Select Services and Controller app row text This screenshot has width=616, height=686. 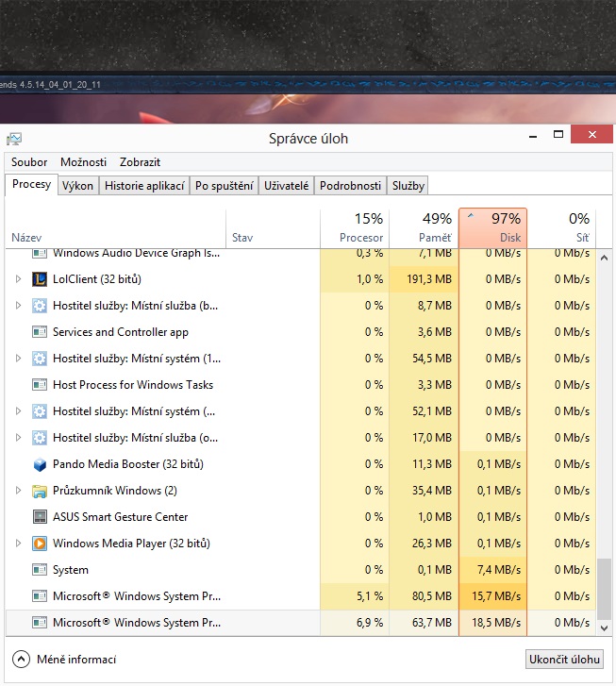121,332
